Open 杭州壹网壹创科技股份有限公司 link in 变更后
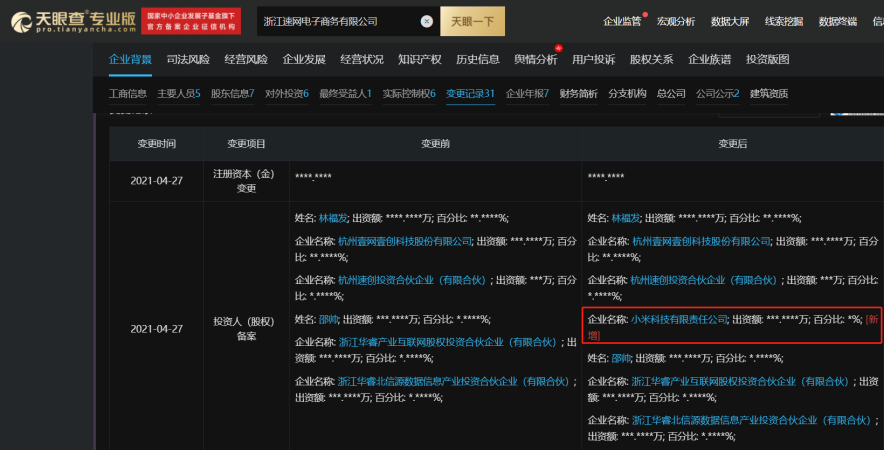 [x=702, y=242]
